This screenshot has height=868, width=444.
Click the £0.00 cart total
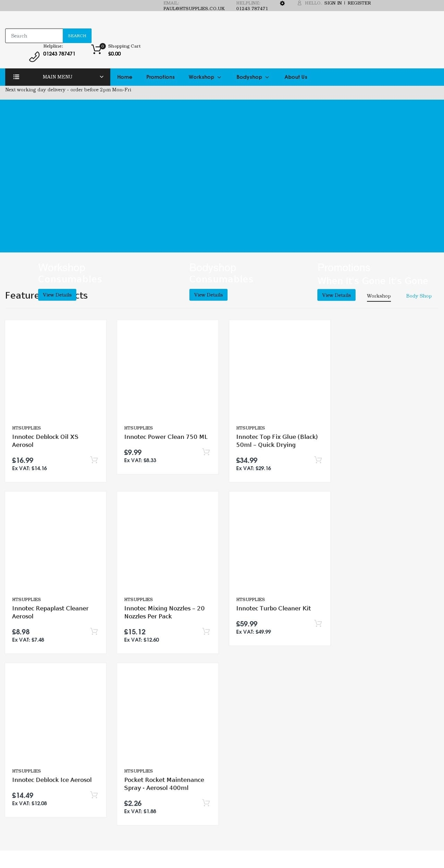click(114, 54)
